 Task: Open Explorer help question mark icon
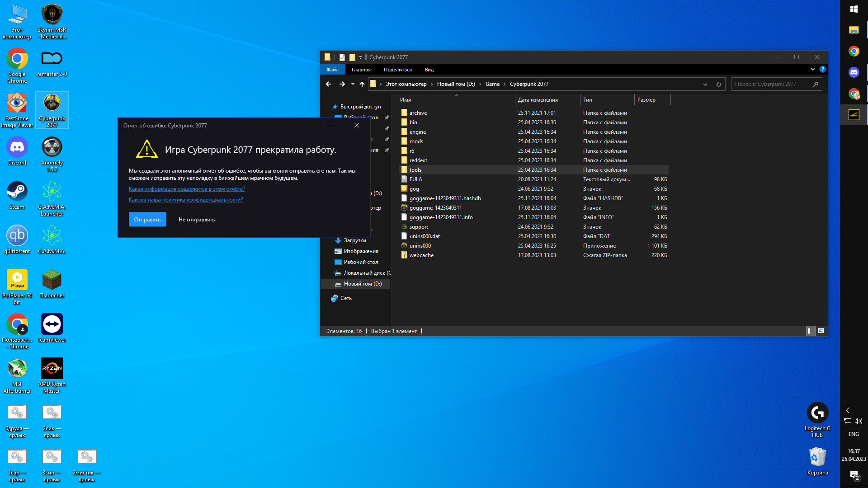[823, 69]
